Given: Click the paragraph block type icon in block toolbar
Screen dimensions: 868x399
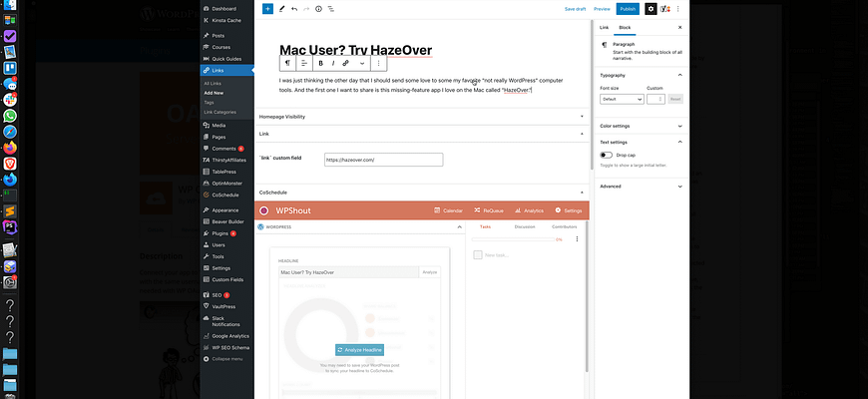Looking at the screenshot, I should (287, 63).
